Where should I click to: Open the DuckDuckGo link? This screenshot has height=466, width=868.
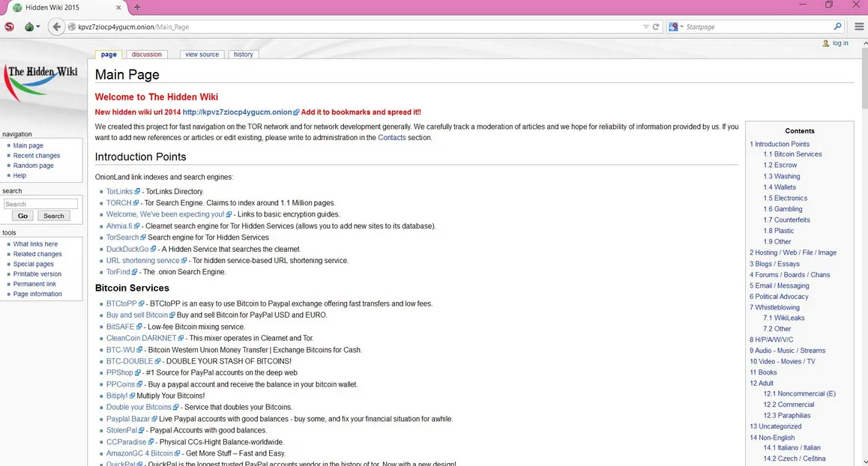pyautogui.click(x=127, y=249)
